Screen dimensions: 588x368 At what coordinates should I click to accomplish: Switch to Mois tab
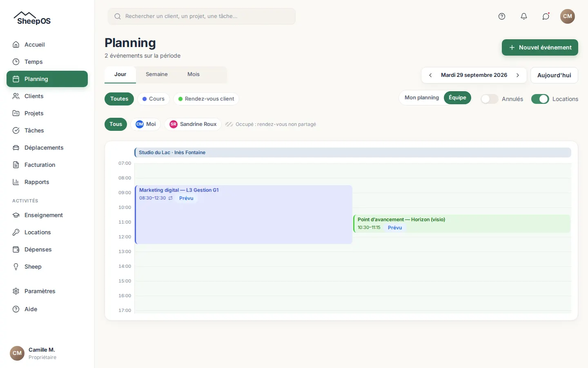(194, 74)
